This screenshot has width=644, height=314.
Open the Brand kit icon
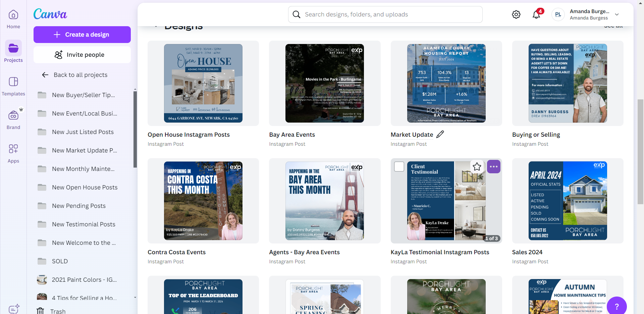click(x=13, y=116)
